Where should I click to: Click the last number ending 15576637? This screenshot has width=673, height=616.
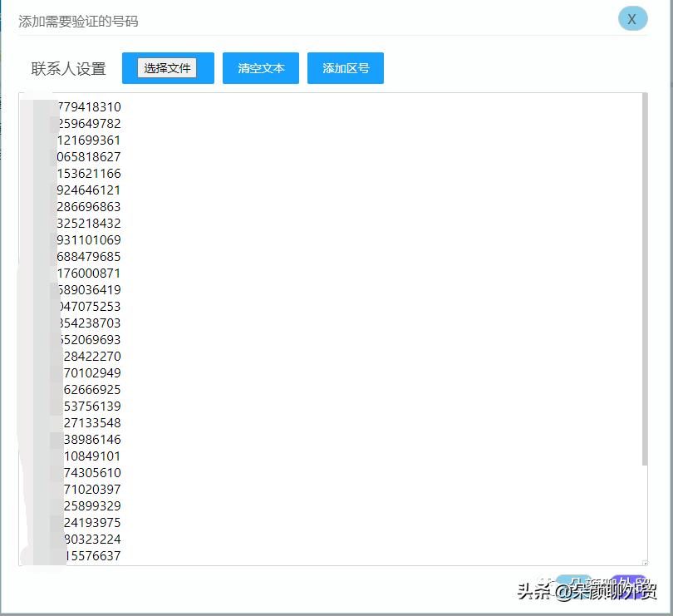pos(91,555)
